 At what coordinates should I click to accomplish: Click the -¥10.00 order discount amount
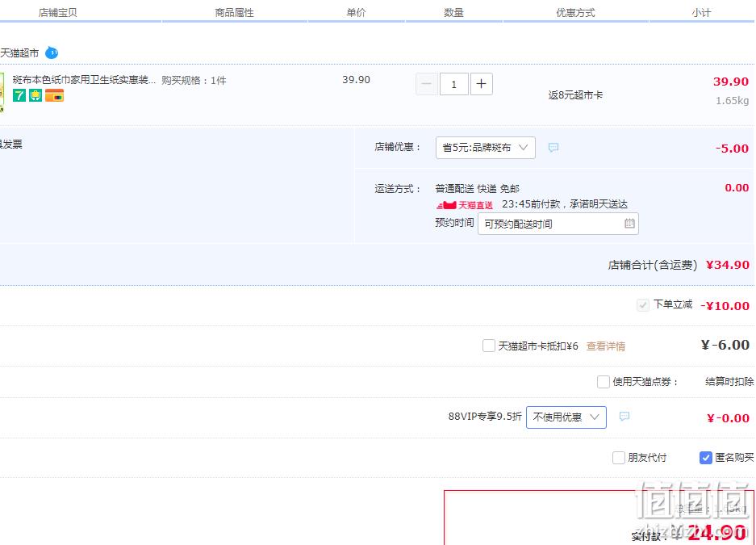point(725,306)
